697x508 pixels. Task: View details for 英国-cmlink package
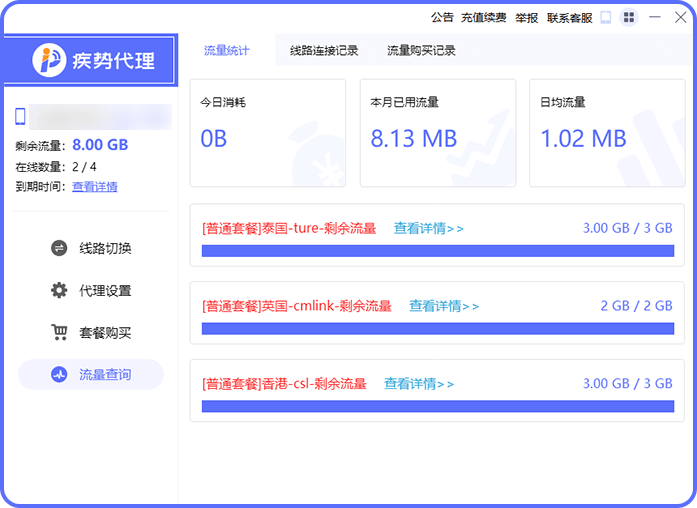click(443, 306)
